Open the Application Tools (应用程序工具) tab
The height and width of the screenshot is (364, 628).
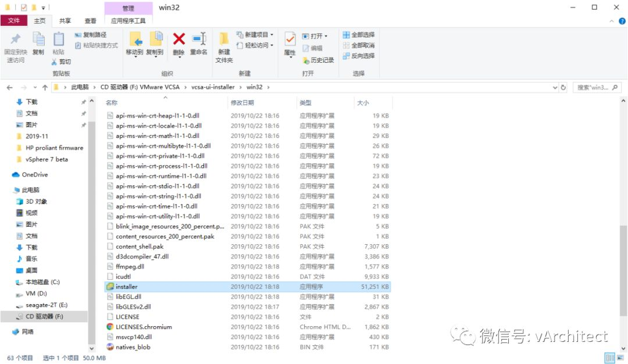point(128,21)
